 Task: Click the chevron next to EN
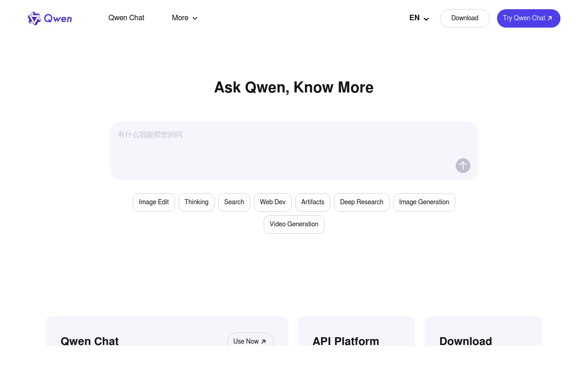point(426,19)
